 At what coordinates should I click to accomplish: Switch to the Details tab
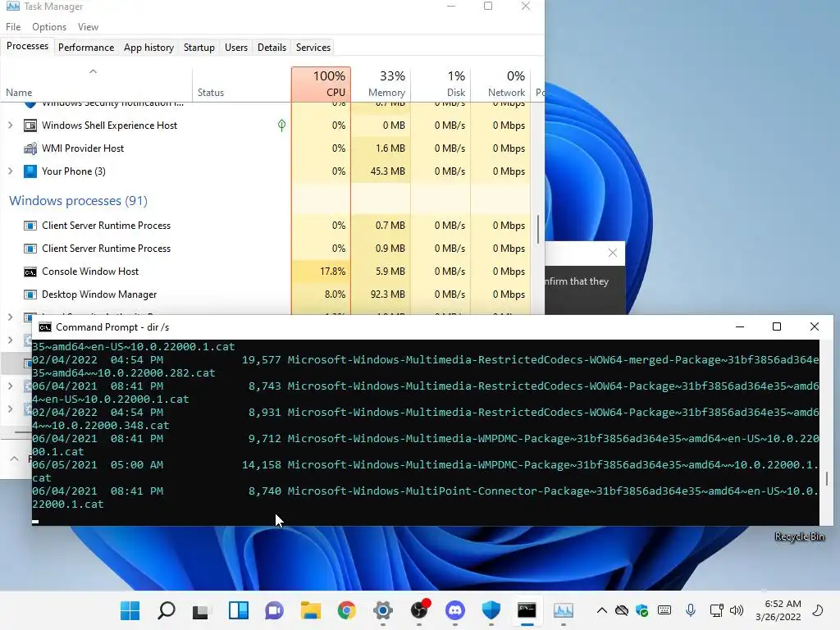272,47
